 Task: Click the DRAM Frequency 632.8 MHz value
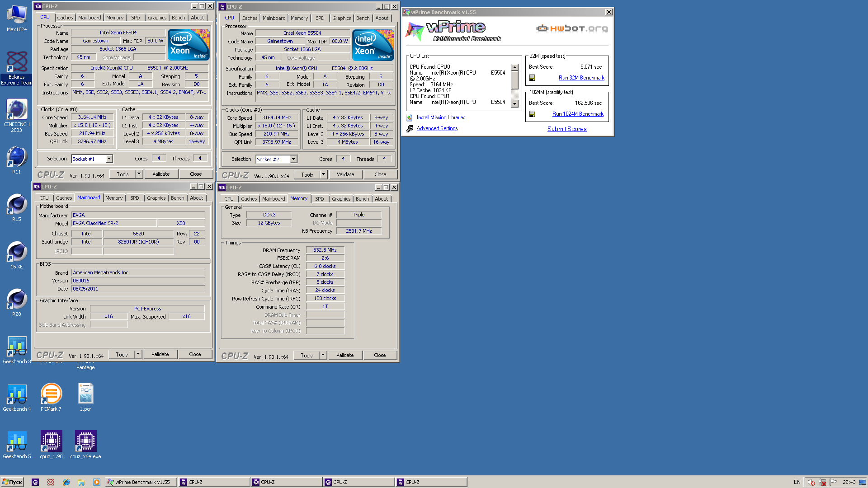(325, 250)
